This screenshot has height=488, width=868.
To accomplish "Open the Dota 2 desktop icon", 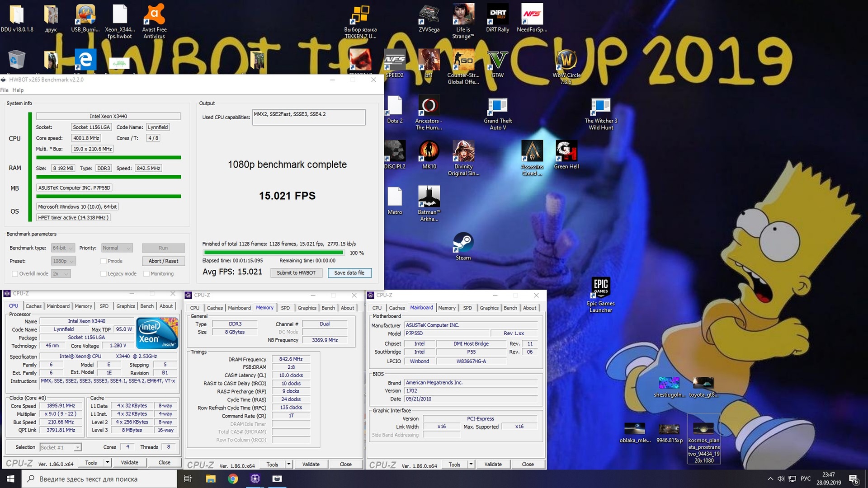I will pyautogui.click(x=395, y=109).
